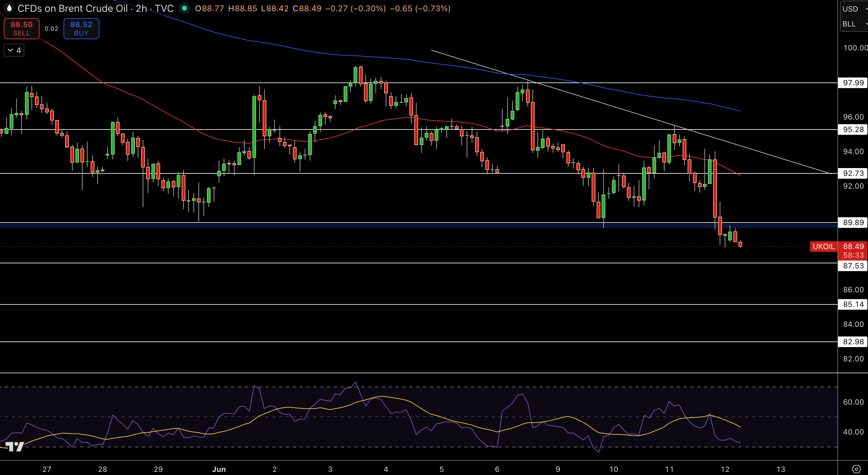This screenshot has height=475, width=868.
Task: Select the 97.99 horizontal line price label
Action: click(x=853, y=82)
